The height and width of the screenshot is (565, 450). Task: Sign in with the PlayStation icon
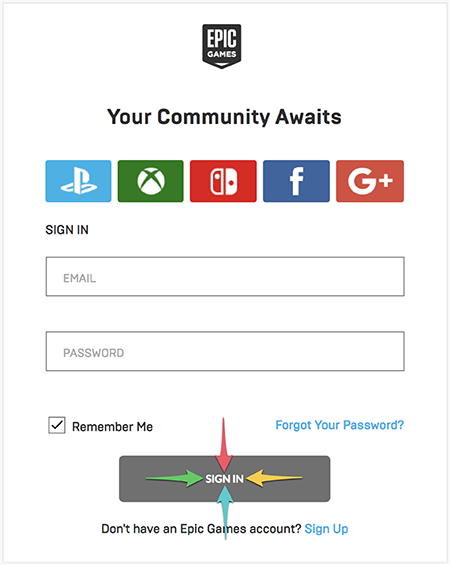pos(78,181)
